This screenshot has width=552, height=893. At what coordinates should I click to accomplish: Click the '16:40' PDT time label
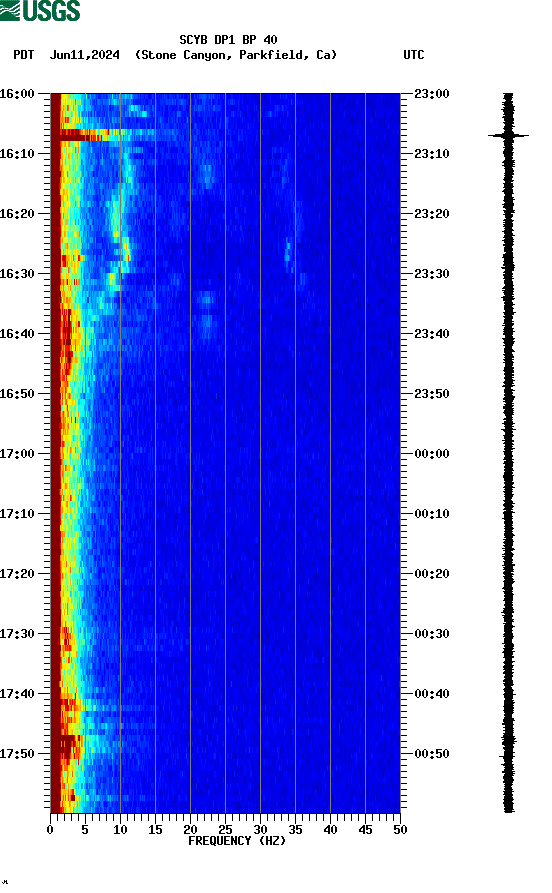point(17,334)
